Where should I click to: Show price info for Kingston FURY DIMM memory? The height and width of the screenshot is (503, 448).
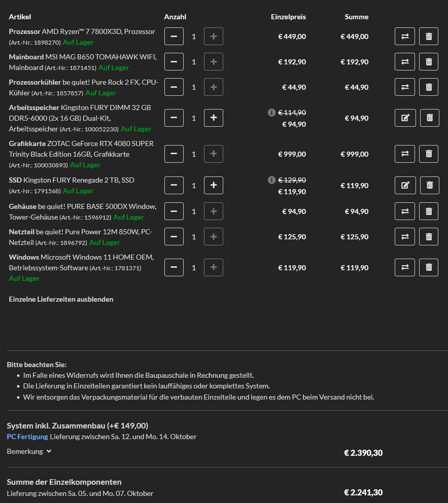[271, 113]
